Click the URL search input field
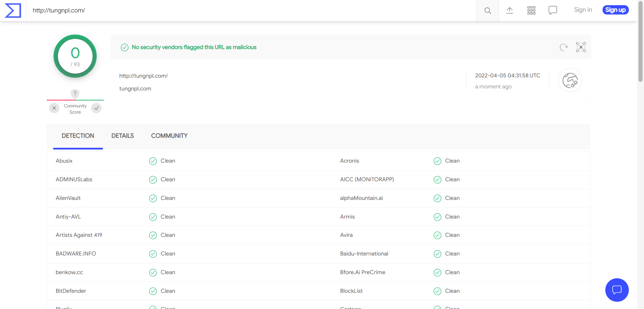 pyautogui.click(x=242, y=10)
